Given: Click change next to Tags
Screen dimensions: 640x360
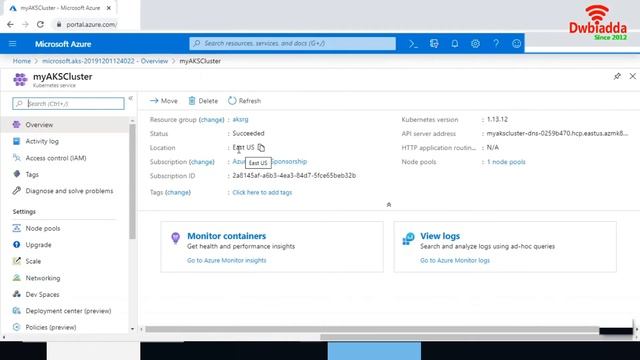Looking at the screenshot, I should [x=178, y=192].
